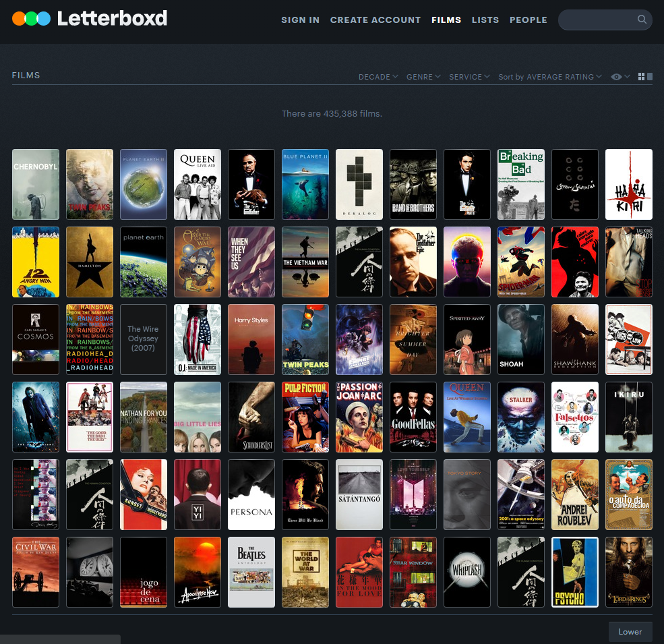
Task: Open the Whiplash poster
Action: (x=467, y=572)
